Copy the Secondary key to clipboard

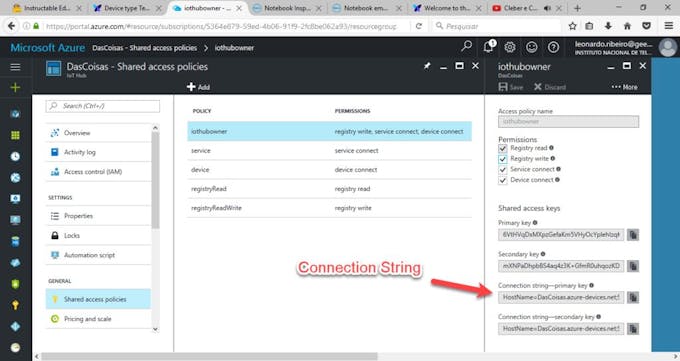(x=633, y=266)
